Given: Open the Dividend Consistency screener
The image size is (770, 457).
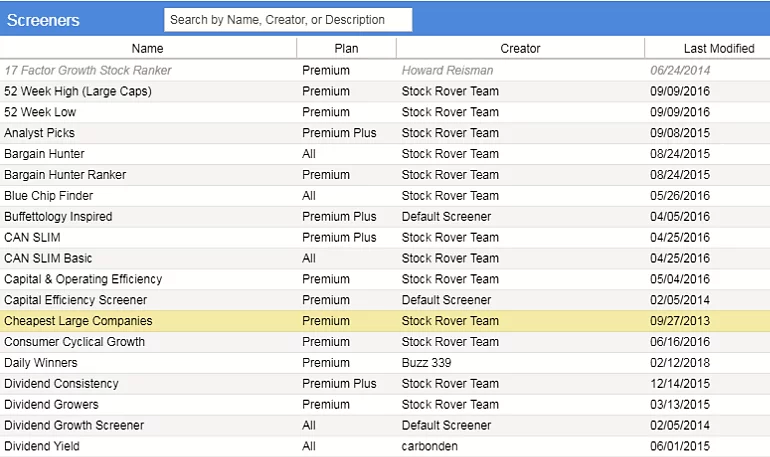Looking at the screenshot, I should pyautogui.click(x=61, y=384).
